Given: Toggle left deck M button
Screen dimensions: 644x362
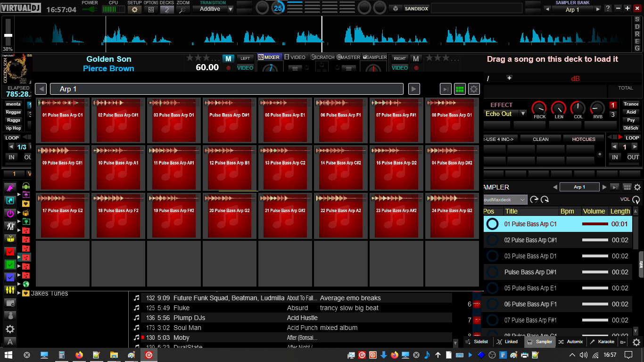Looking at the screenshot, I should point(228,58).
